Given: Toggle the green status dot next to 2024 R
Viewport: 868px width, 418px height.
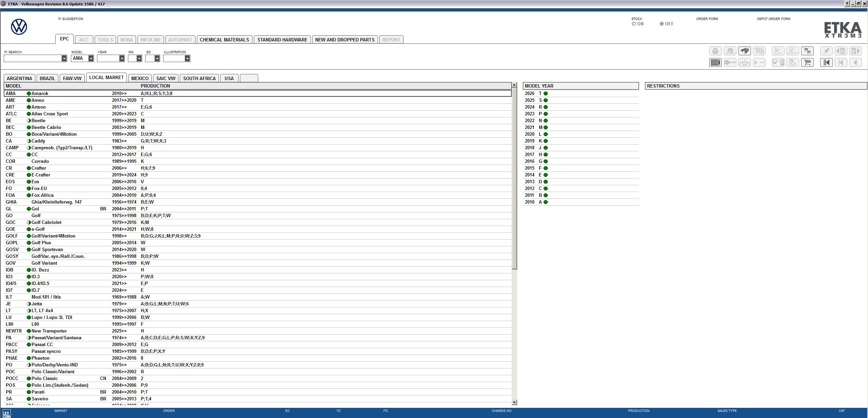Looking at the screenshot, I should (x=545, y=107).
